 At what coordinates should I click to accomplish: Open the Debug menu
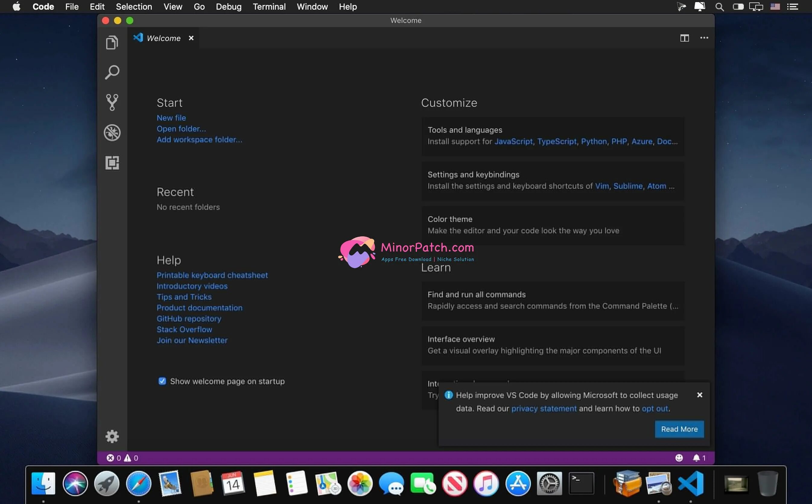click(x=228, y=7)
